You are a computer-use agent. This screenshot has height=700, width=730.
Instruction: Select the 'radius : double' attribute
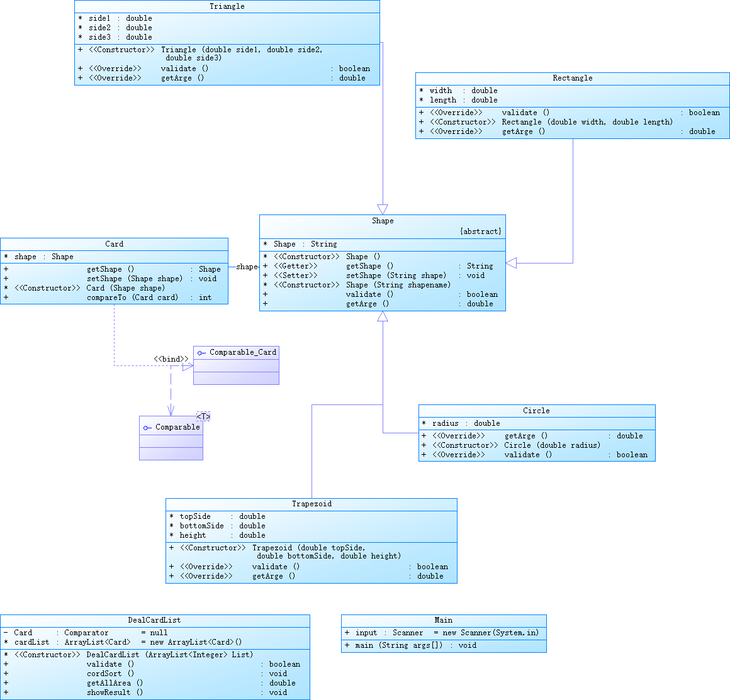461,423
